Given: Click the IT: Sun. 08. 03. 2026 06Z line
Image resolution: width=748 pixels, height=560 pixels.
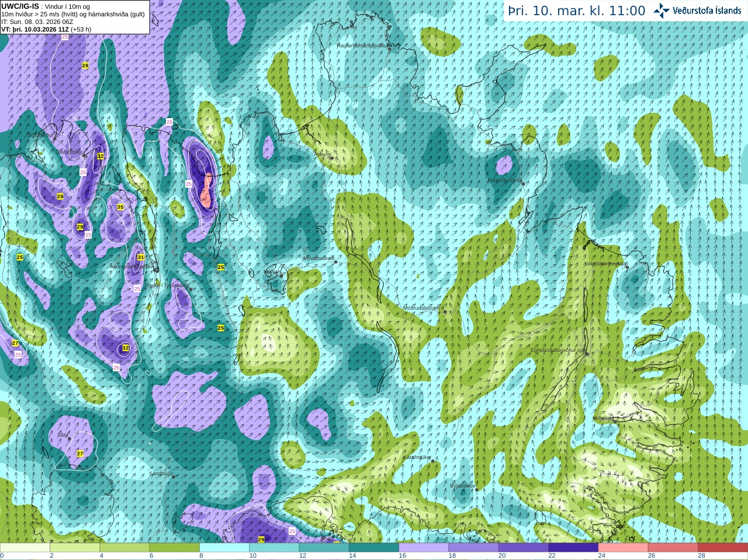Looking at the screenshot, I should [37, 22].
